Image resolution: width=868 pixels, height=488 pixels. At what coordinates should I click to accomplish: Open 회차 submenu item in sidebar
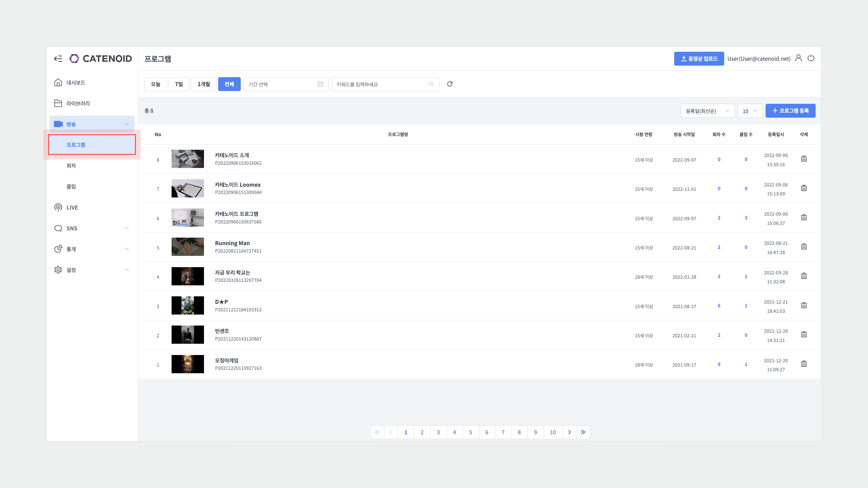click(71, 165)
